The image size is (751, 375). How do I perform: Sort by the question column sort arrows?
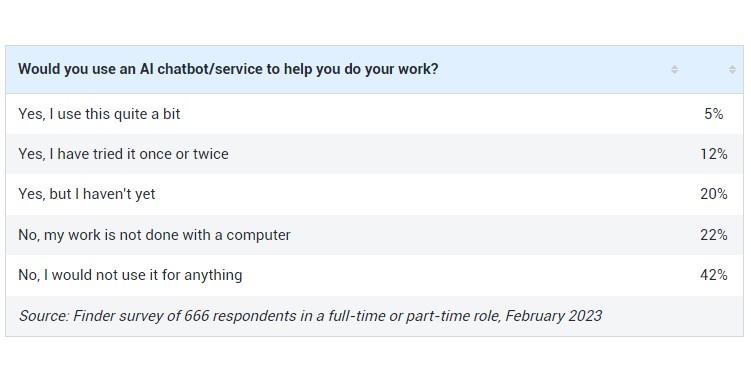[674, 69]
